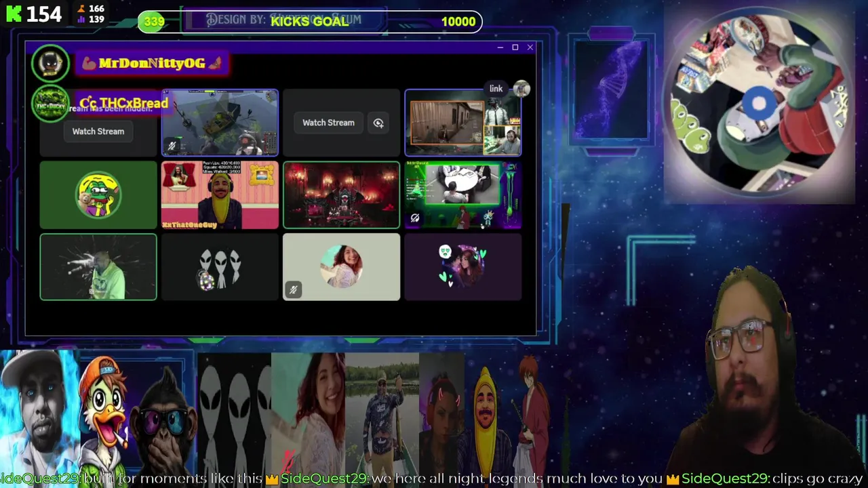Click Watch Stream beside the add-stream icon
The height and width of the screenshot is (488, 868).
(x=328, y=123)
